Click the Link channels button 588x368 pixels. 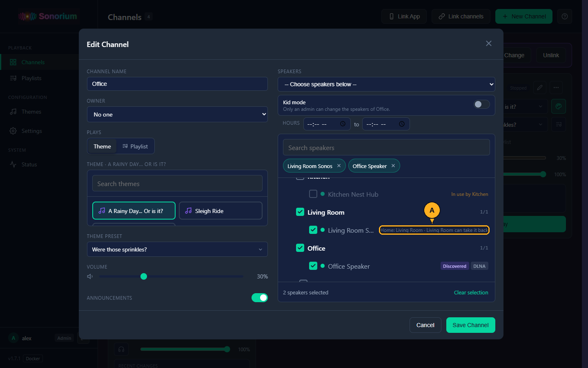point(461,16)
